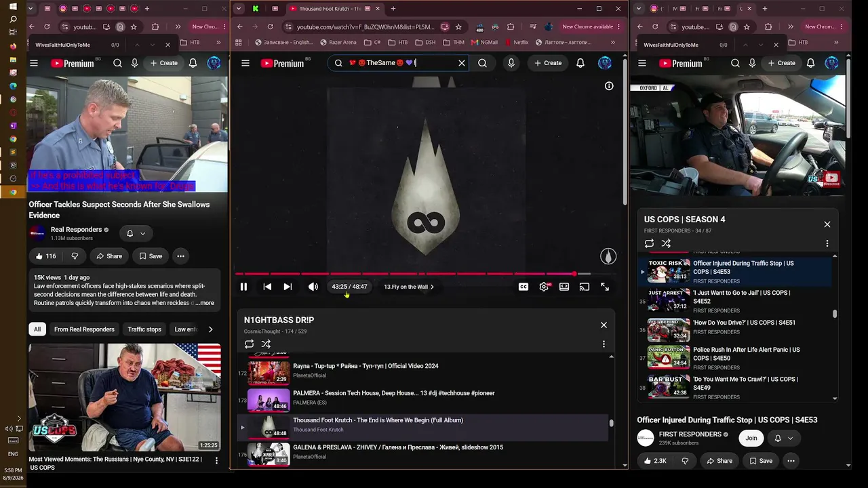Toggle loop on US COPS Season 4 playlist
This screenshot has height=488, width=868.
[649, 243]
